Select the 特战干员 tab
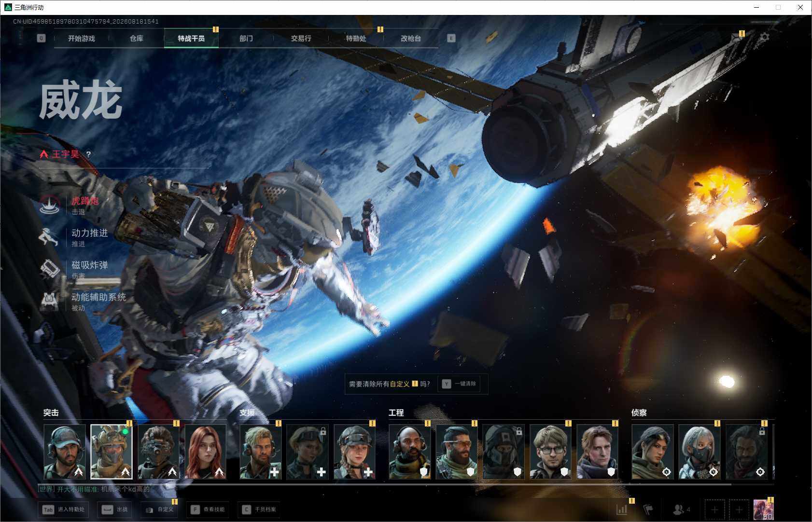The image size is (812, 522). (x=191, y=38)
